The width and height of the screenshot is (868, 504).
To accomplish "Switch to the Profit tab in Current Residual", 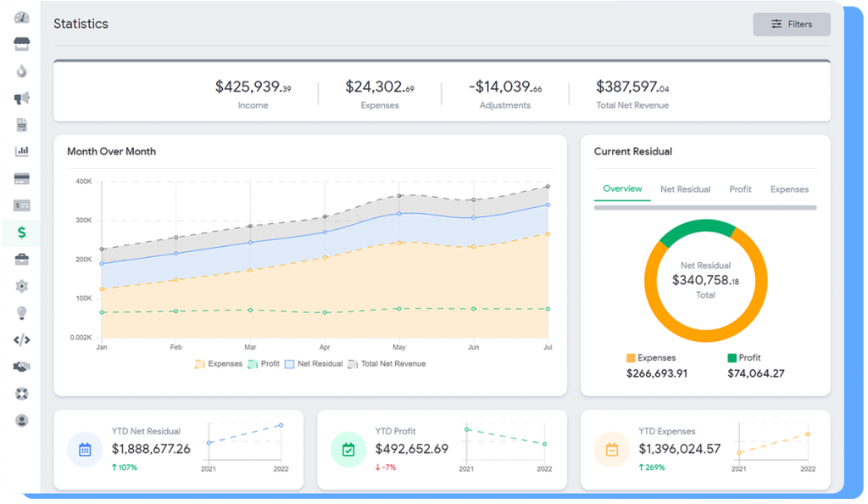I will click(x=740, y=189).
